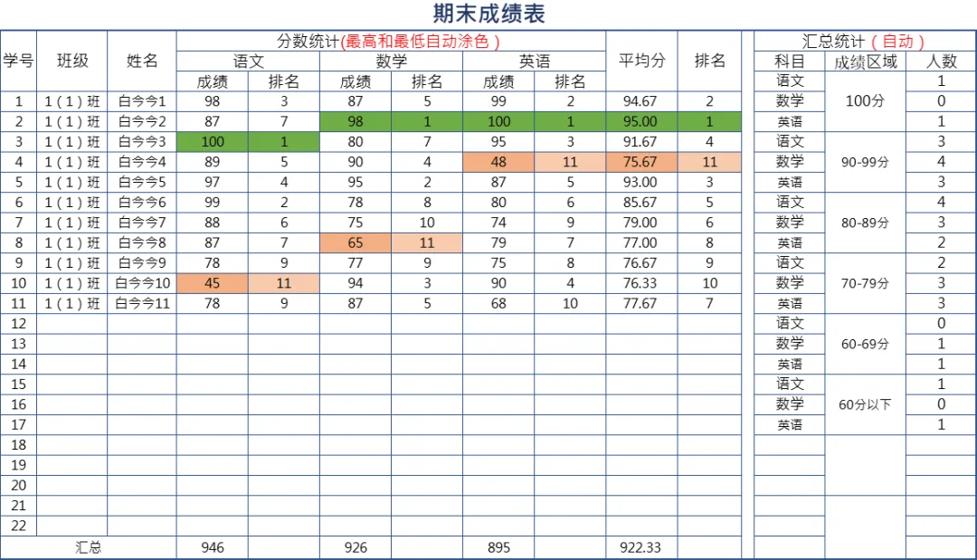The width and height of the screenshot is (977, 560).
Task: Select the 学号 header cell
Action: [x=19, y=61]
